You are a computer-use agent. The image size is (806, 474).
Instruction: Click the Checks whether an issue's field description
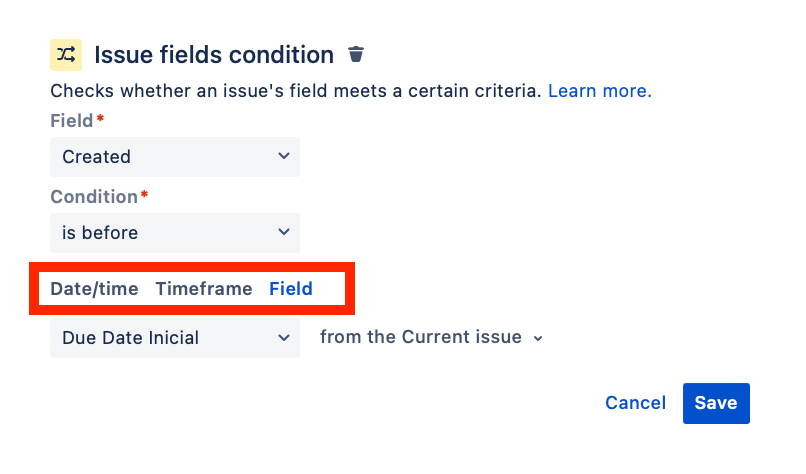click(x=296, y=91)
